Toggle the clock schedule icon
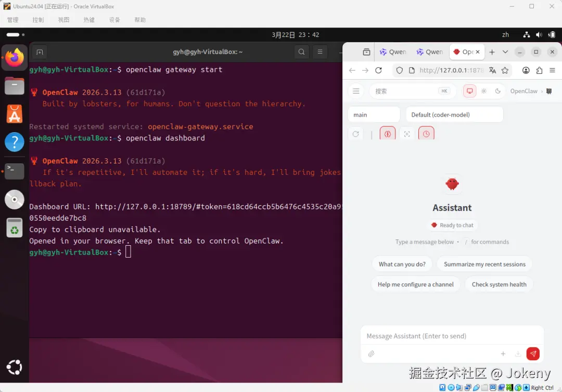Viewport: 562px width, 392px height. click(426, 134)
